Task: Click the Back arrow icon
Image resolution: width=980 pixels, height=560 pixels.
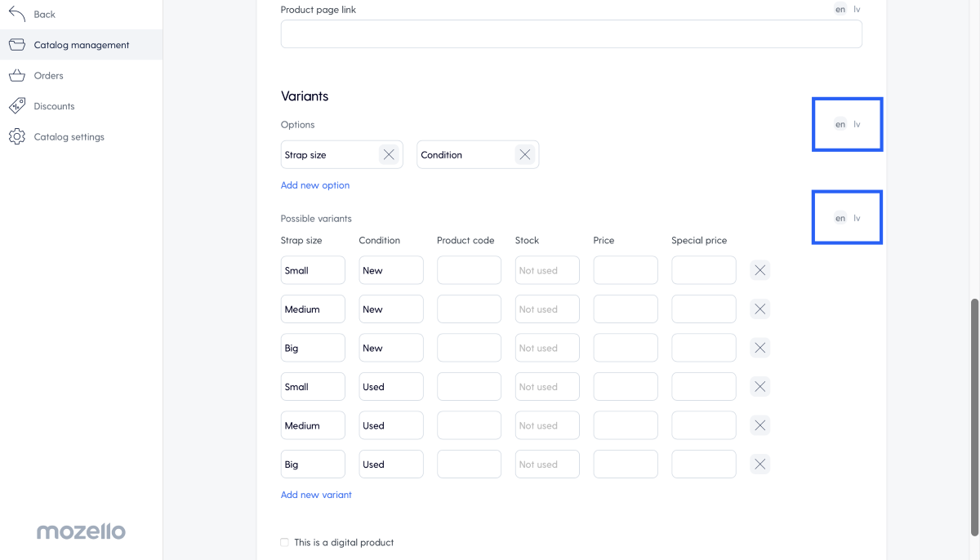Action: (x=17, y=14)
